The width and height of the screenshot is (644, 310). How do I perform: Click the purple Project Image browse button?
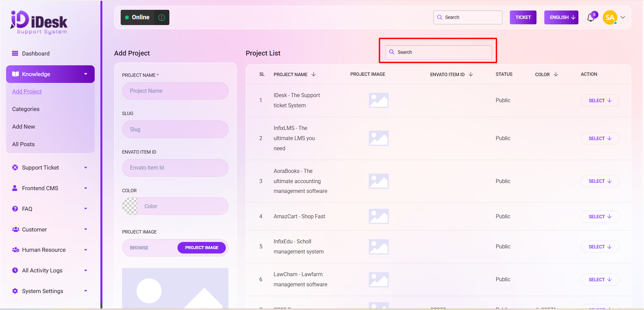click(201, 248)
